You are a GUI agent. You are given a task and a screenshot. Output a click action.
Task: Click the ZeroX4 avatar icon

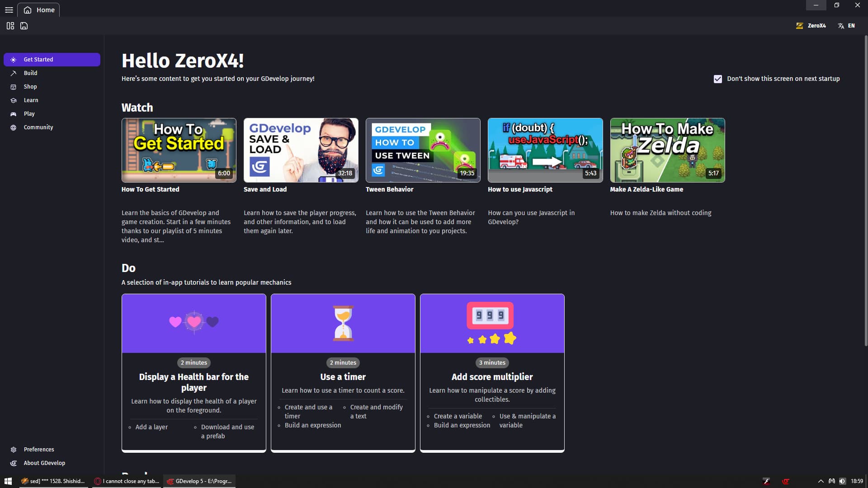pos(800,26)
